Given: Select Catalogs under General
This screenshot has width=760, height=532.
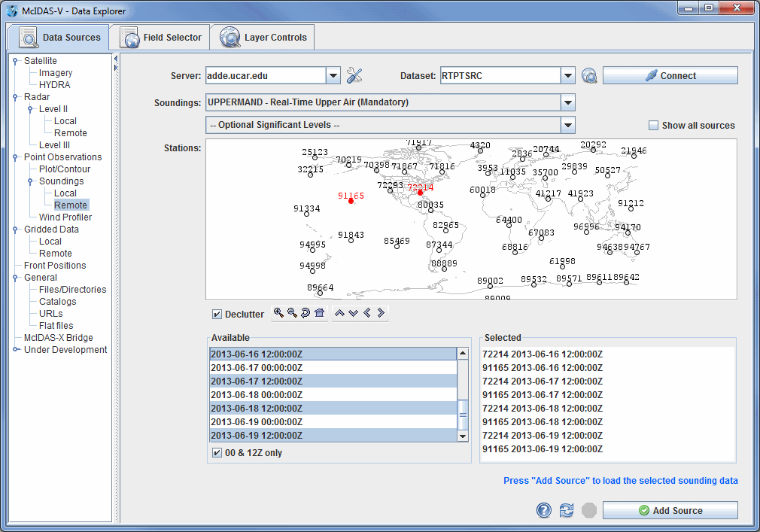Looking at the screenshot, I should 58,302.
